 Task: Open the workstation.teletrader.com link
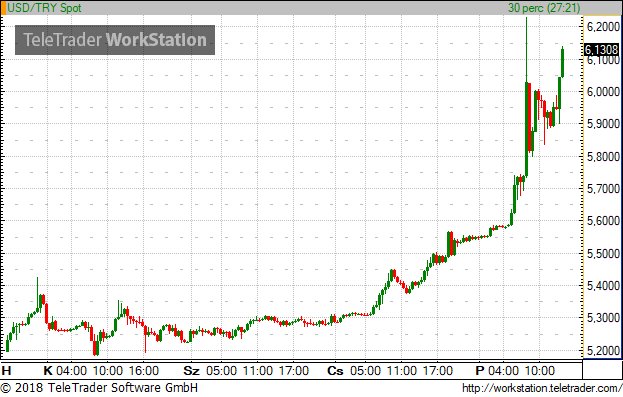coord(542,388)
